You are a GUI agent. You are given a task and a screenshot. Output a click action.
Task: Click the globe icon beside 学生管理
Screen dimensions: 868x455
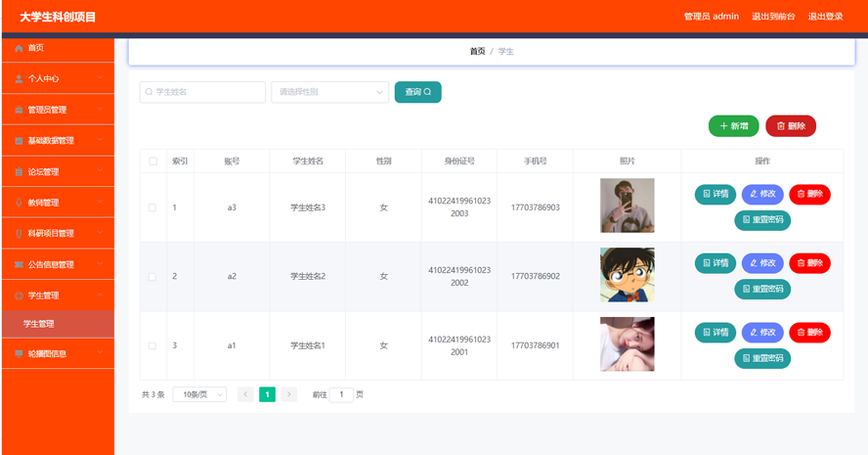pyautogui.click(x=19, y=296)
